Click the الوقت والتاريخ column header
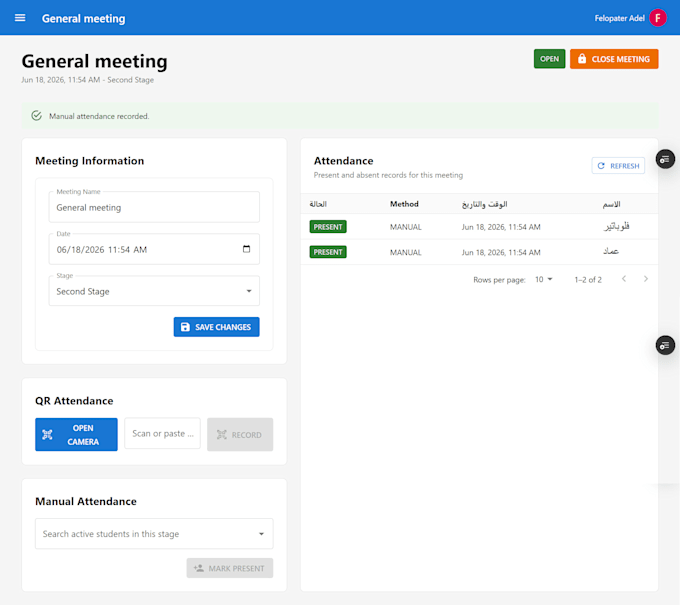This screenshot has width=680, height=605. point(484,204)
